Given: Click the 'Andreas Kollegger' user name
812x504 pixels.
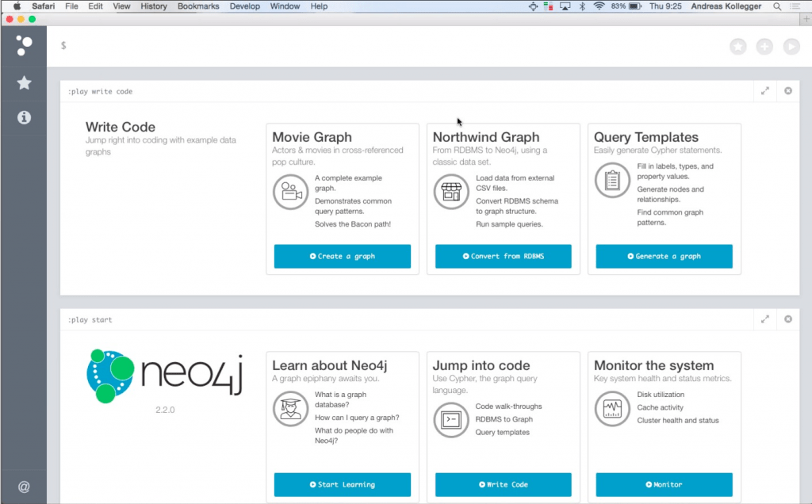Looking at the screenshot, I should [726, 6].
